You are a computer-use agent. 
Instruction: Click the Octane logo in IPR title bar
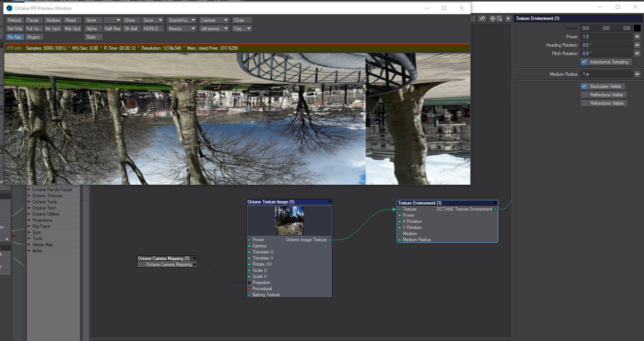pos(10,8)
